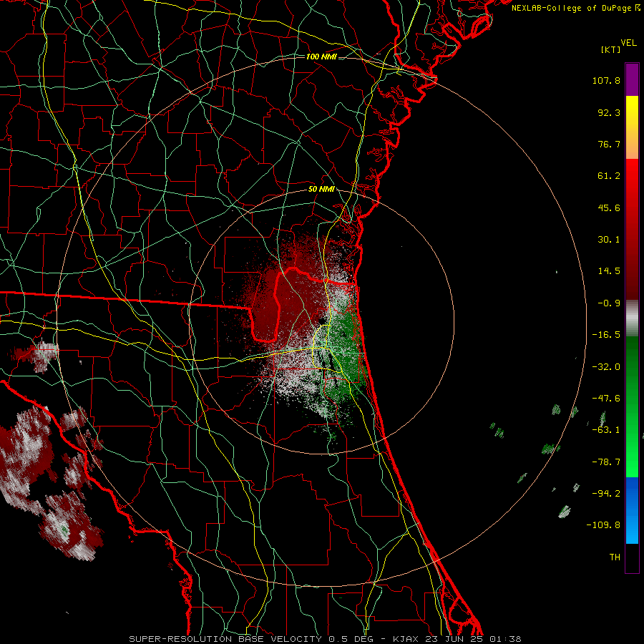This screenshot has width=644, height=644.
Task: Click the 76.7 velocity scale value
Action: point(609,144)
